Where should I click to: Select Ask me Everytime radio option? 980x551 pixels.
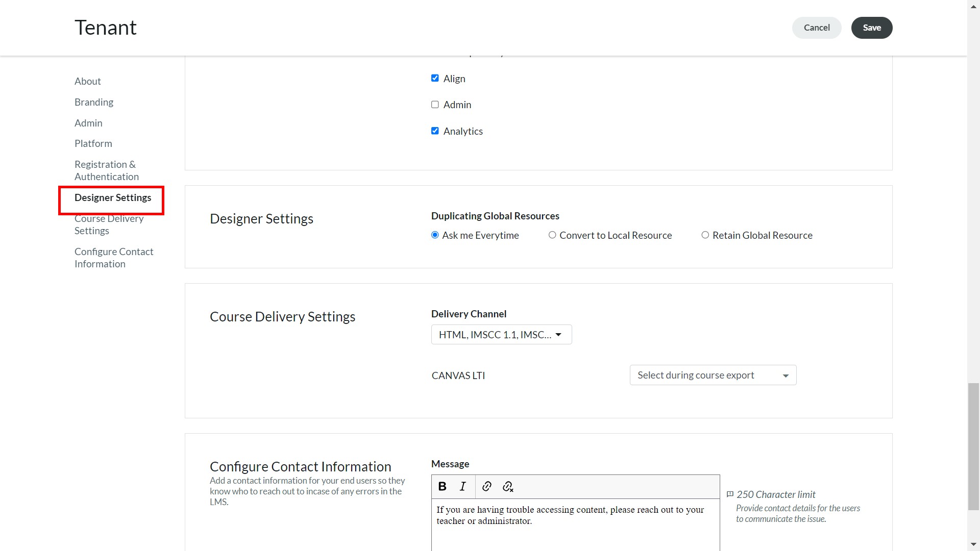pyautogui.click(x=435, y=235)
